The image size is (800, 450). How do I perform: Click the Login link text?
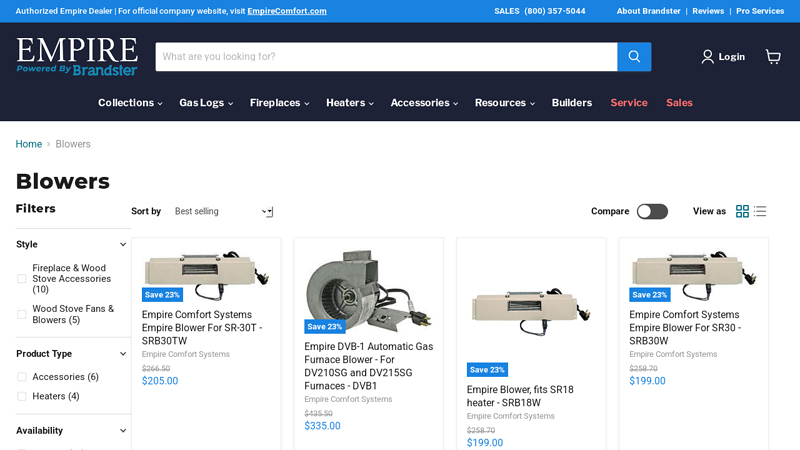click(x=732, y=57)
